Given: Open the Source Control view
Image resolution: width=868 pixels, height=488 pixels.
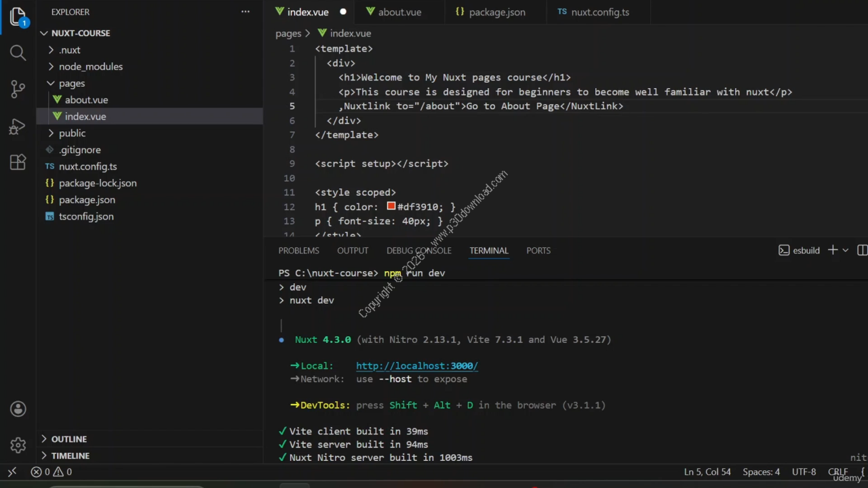Looking at the screenshot, I should pos(18,89).
